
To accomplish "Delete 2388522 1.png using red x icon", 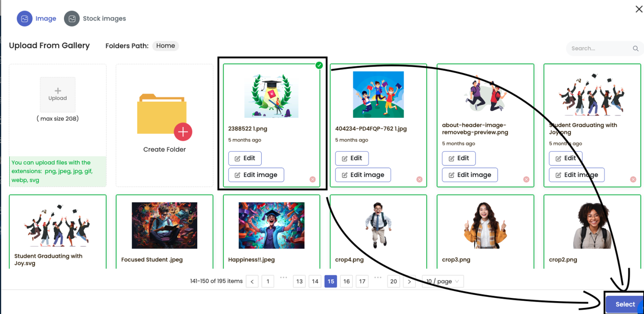I will tap(313, 179).
